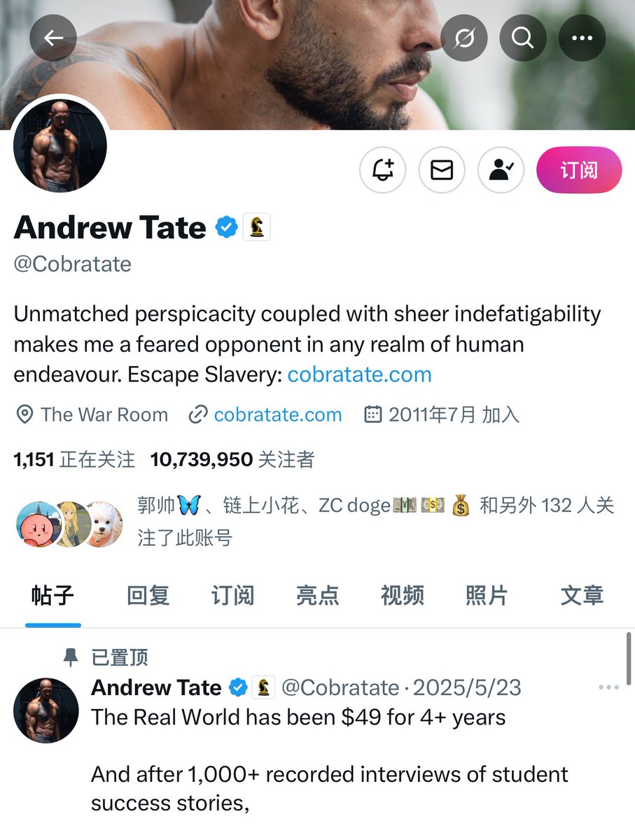Open the round profile avatar photo
This screenshot has height=840, width=635.
(x=60, y=145)
